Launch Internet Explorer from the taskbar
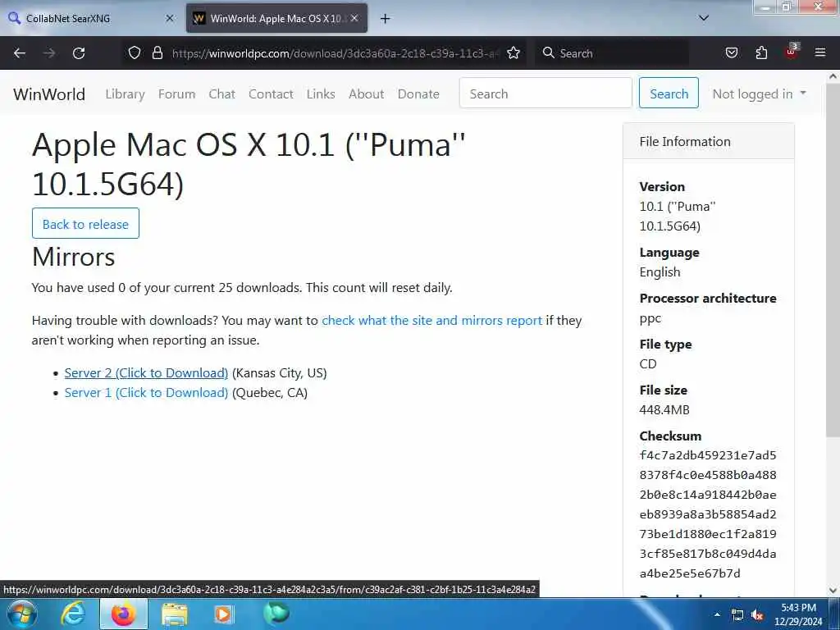Image resolution: width=840 pixels, height=630 pixels. [x=73, y=614]
